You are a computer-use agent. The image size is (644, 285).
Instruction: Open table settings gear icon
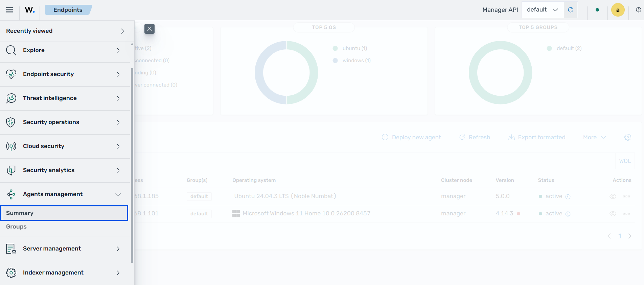click(x=628, y=137)
